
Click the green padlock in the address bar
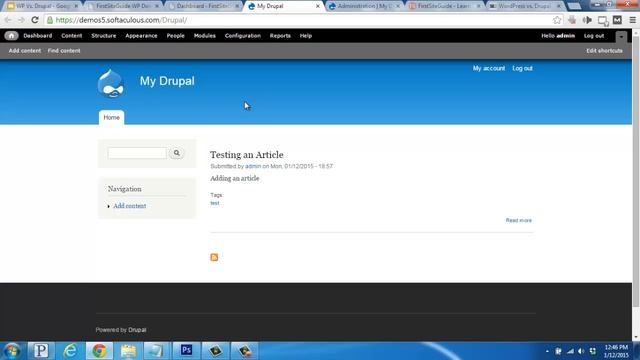click(50, 20)
